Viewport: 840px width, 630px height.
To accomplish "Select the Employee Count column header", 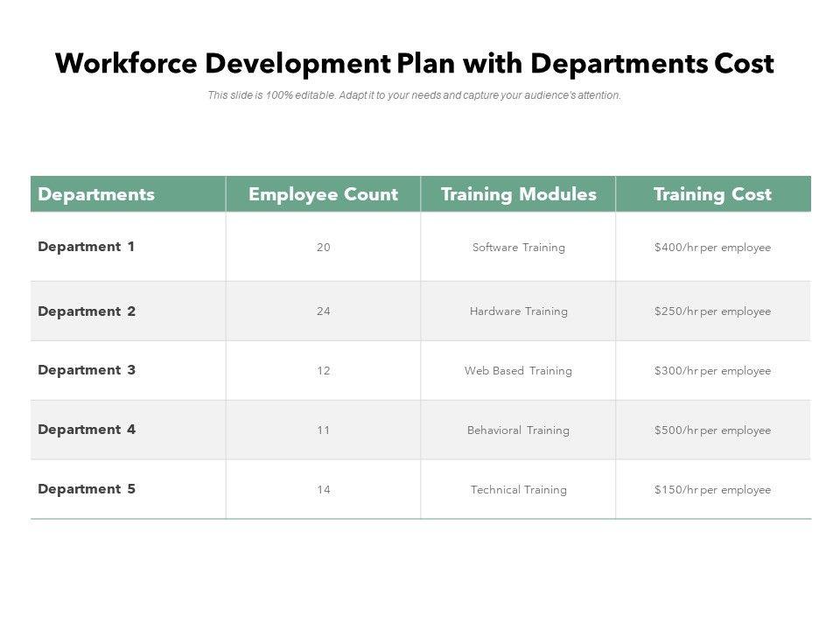I will [x=323, y=194].
